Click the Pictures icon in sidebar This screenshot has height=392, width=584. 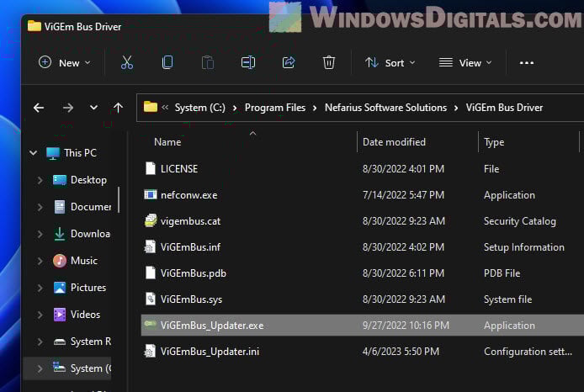pos(60,288)
